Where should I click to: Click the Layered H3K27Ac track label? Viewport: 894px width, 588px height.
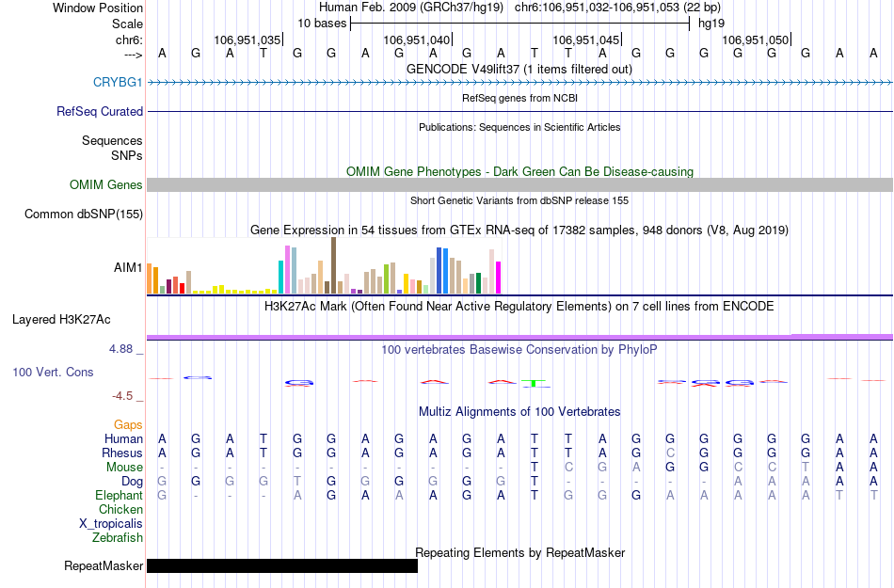[x=61, y=320]
